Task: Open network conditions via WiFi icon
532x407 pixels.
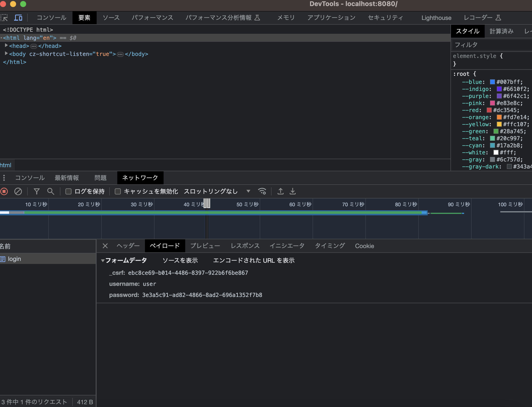Action: (x=262, y=191)
